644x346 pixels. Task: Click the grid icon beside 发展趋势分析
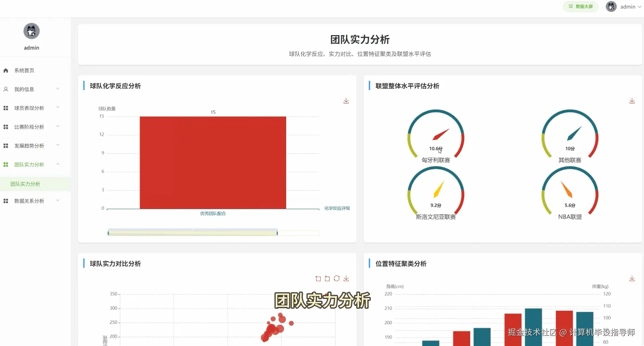tap(6, 146)
